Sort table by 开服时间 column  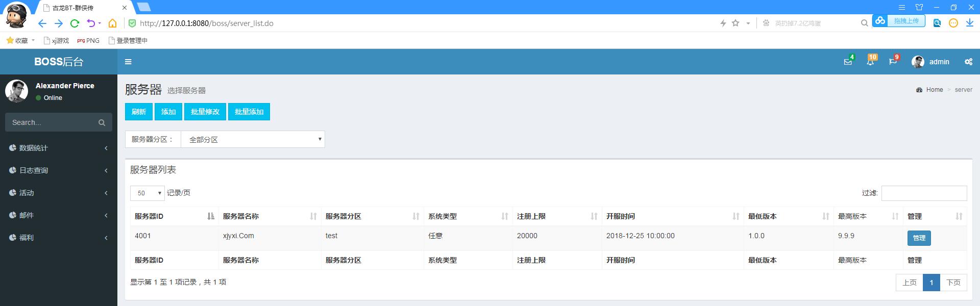pos(672,216)
